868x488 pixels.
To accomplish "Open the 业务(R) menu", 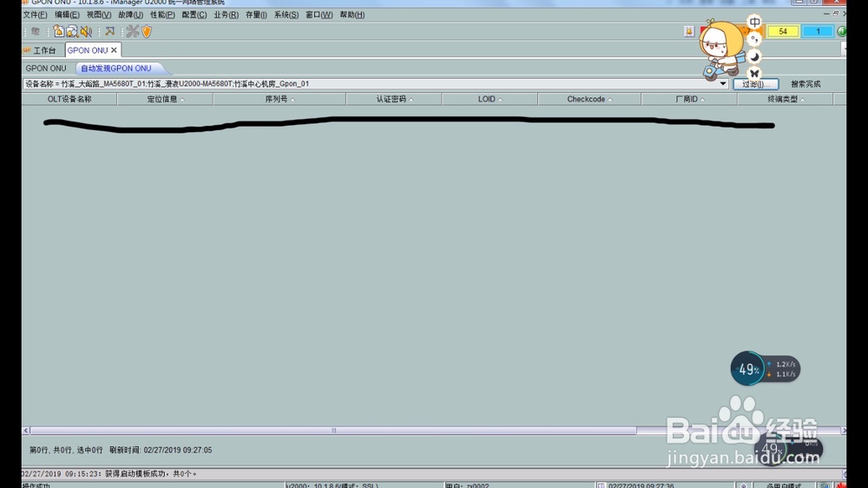I will click(x=226, y=15).
